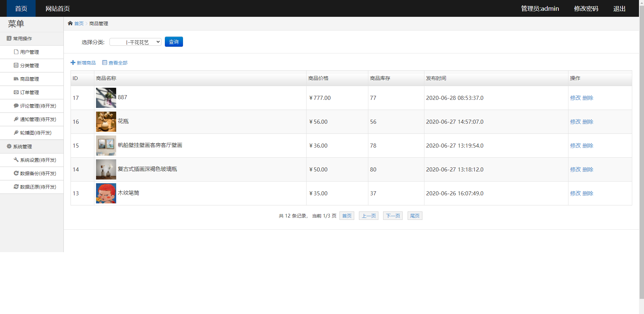The width and height of the screenshot is (644, 314).
Task: Click the home icon in the breadcrumb
Action: (x=70, y=23)
